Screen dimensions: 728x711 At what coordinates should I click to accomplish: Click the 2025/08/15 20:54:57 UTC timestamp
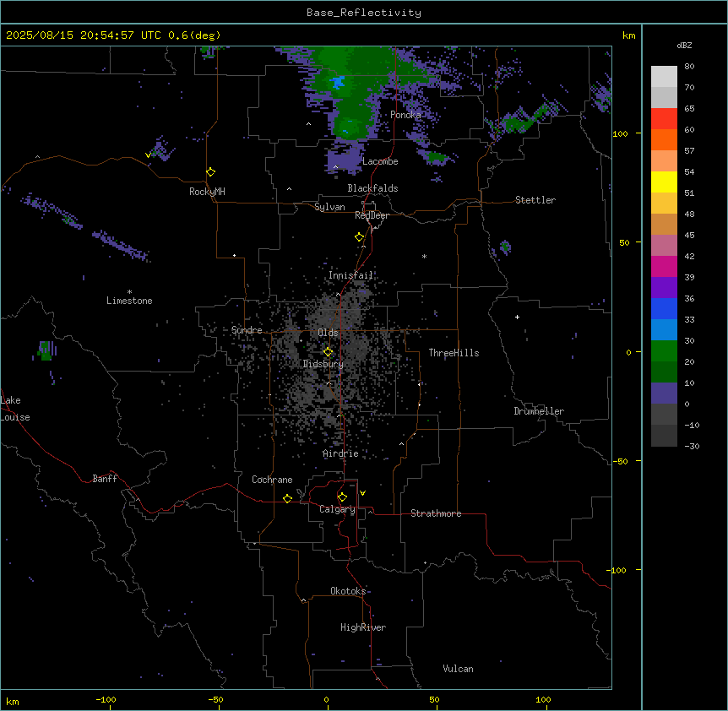coord(83,35)
